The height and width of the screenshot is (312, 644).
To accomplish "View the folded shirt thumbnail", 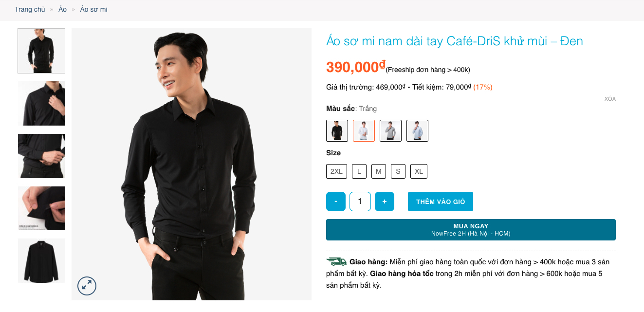I will [41, 260].
